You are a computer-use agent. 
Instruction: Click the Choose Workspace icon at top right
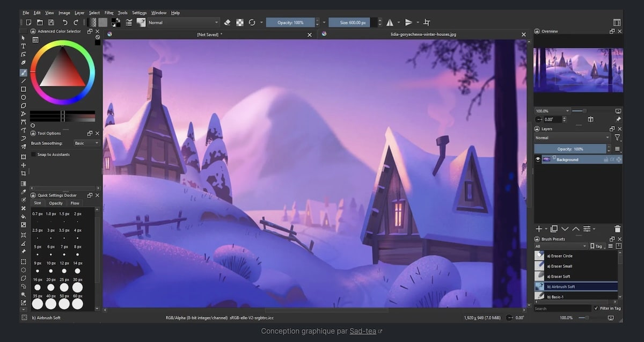pyautogui.click(x=617, y=23)
